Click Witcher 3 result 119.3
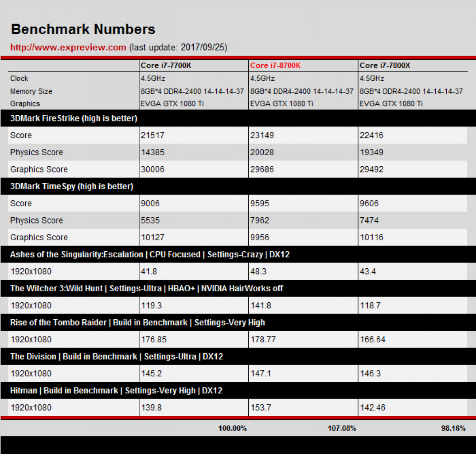 click(151, 305)
